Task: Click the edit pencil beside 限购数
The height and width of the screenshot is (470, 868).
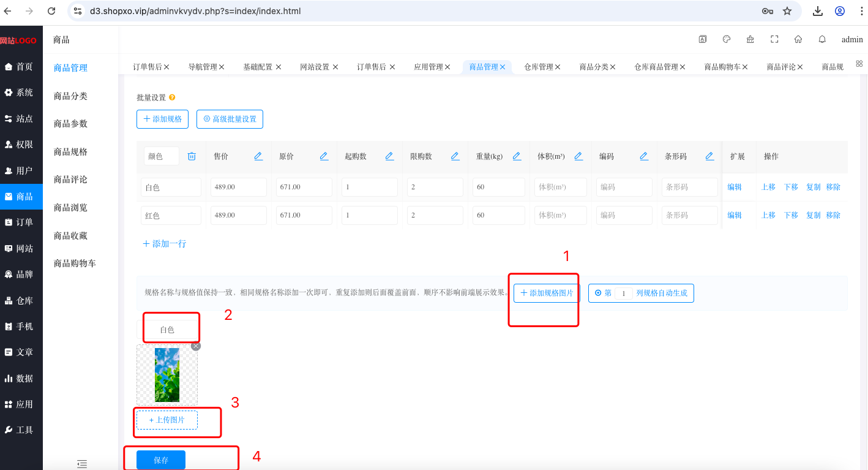Action: pos(455,156)
